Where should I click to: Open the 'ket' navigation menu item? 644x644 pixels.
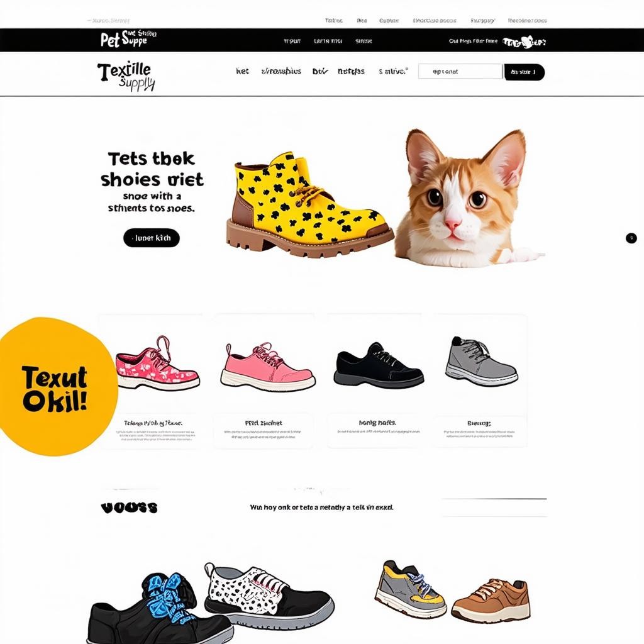point(242,71)
